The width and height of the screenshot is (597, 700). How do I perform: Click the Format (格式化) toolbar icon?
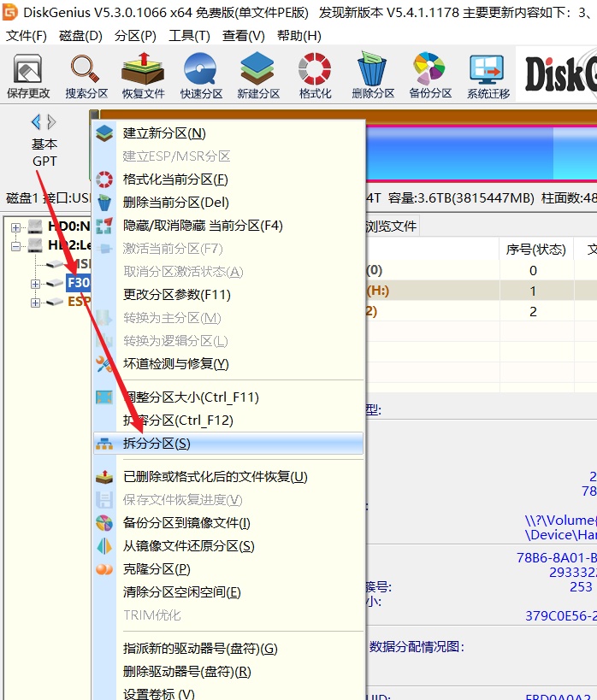[315, 75]
